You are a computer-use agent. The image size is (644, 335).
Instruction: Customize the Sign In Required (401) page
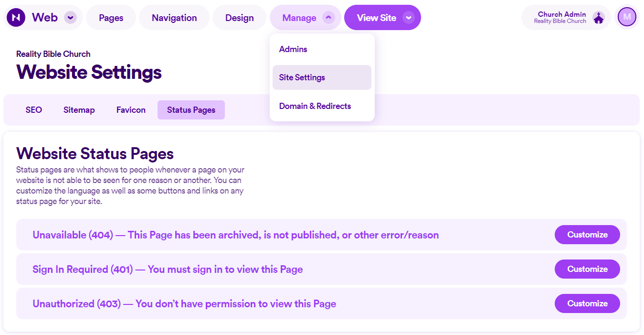(587, 269)
